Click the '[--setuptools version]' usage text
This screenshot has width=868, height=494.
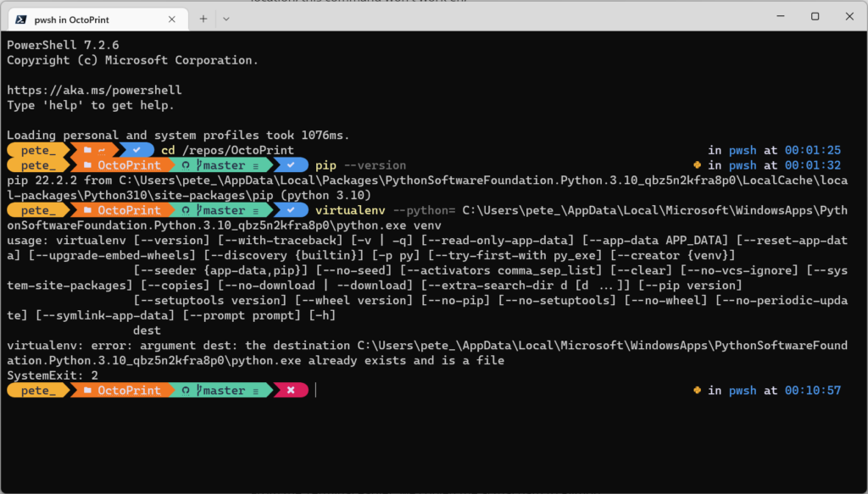point(210,301)
